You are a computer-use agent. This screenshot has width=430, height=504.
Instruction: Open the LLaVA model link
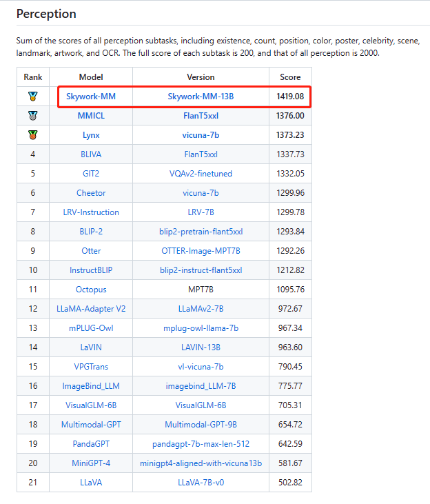(91, 482)
